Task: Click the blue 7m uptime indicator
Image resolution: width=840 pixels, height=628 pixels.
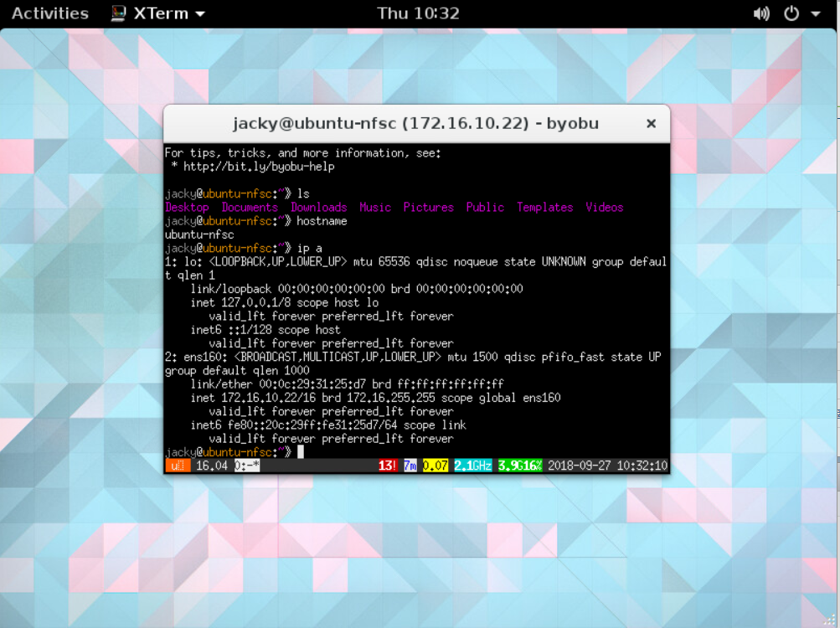Action: pos(410,466)
